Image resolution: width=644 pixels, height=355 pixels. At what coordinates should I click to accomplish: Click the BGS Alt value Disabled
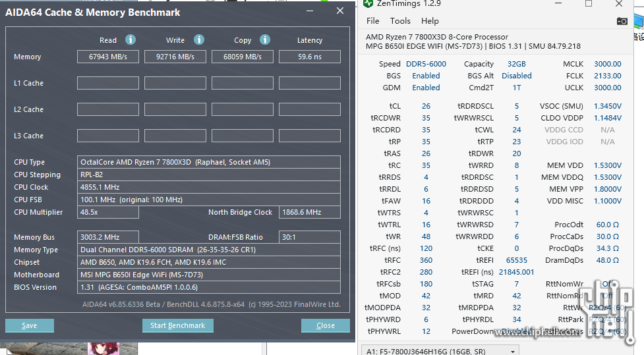(x=517, y=76)
